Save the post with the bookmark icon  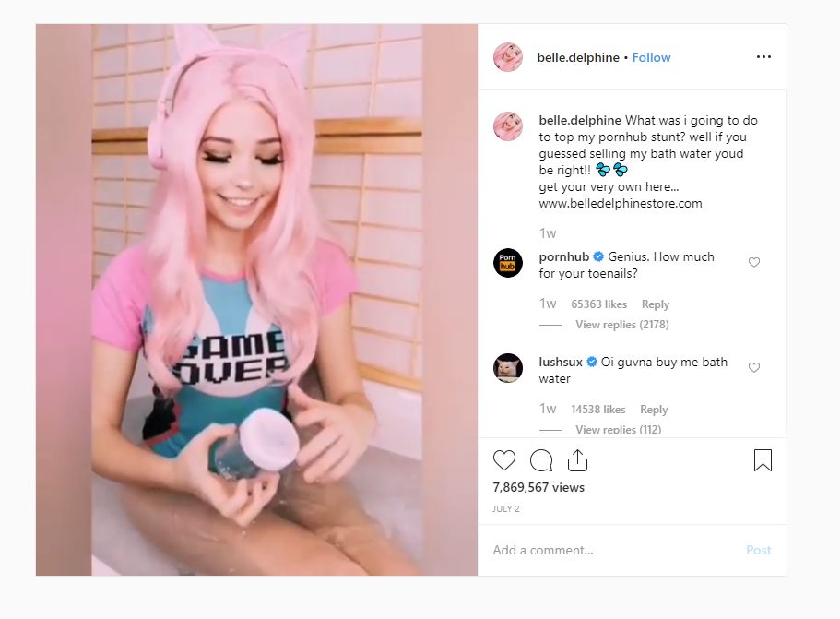(x=763, y=460)
